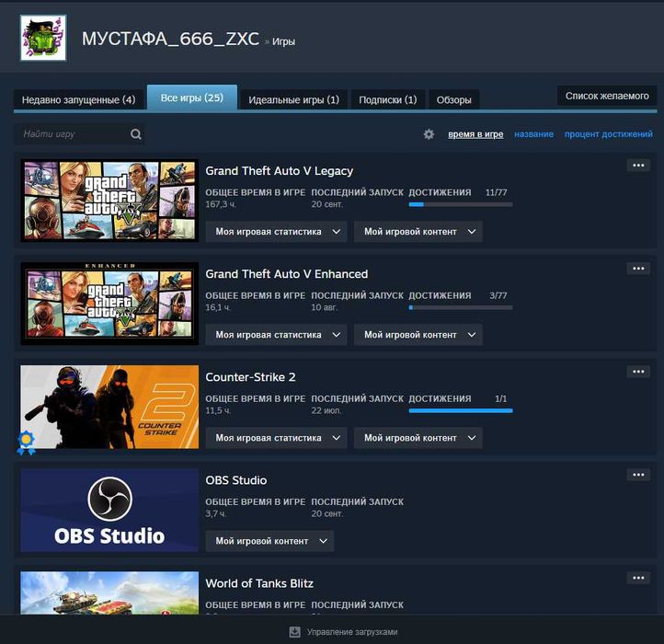Click the '1/1' achievements count
Image resolution: width=664 pixels, height=644 pixels.
click(x=500, y=398)
